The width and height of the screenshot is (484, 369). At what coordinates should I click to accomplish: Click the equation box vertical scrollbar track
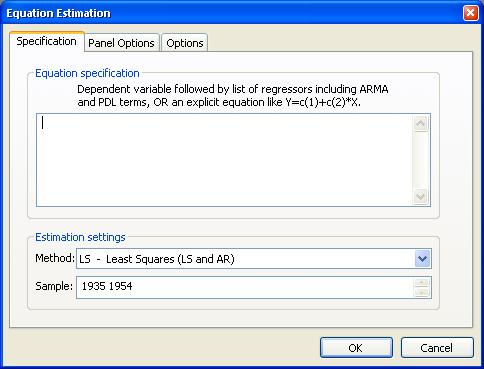(x=421, y=160)
